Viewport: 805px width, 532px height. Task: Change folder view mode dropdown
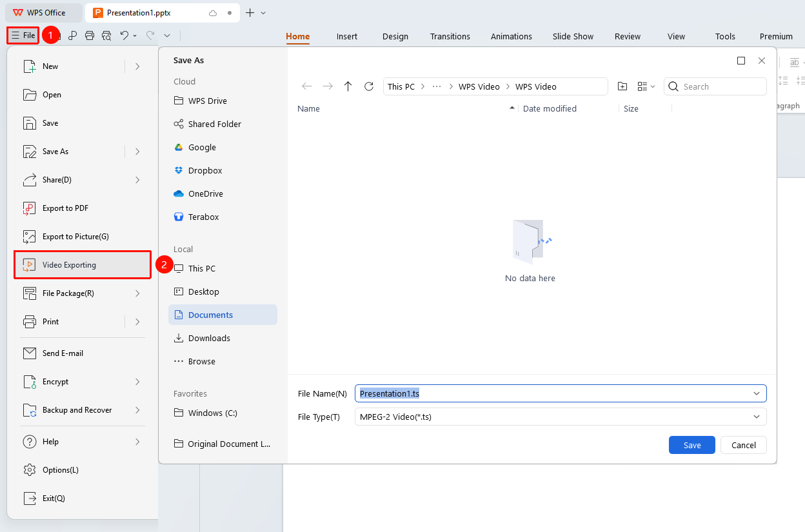click(x=646, y=86)
